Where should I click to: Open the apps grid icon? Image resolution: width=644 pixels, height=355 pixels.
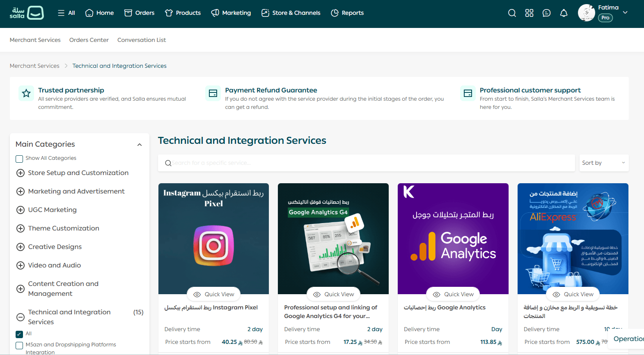pos(529,13)
